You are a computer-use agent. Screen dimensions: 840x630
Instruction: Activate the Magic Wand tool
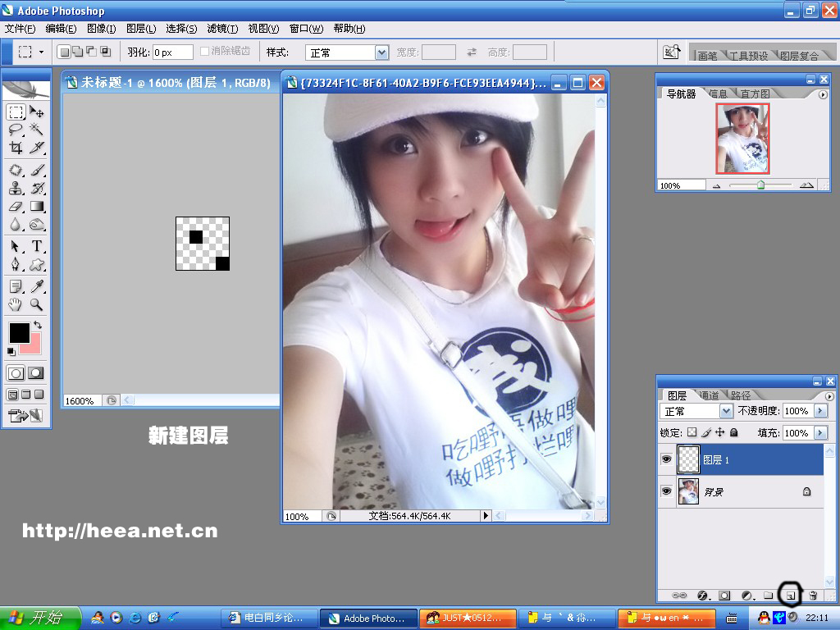pos(37,130)
